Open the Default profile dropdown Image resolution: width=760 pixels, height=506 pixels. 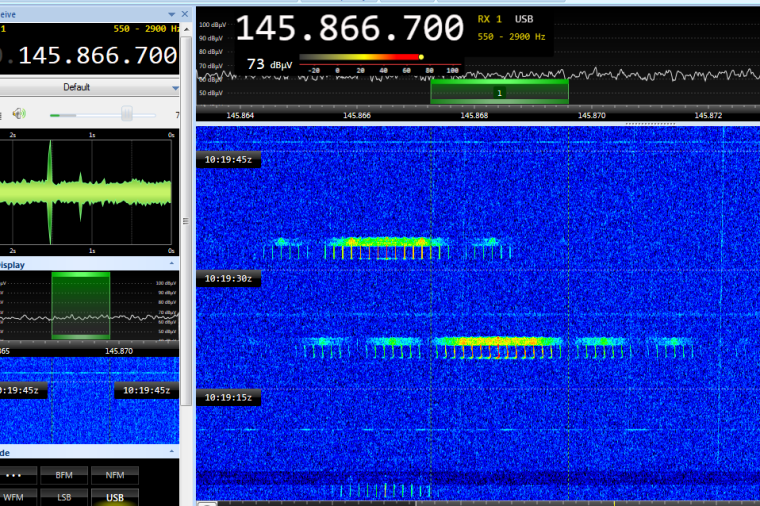click(77, 87)
